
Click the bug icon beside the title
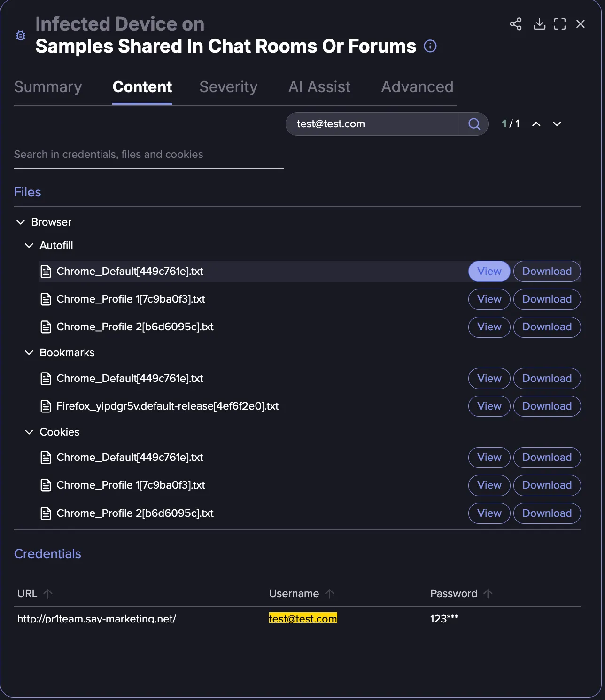click(x=21, y=35)
